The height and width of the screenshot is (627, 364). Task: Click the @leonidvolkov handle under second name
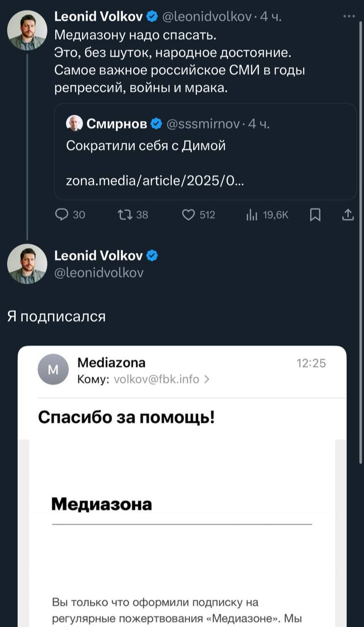(99, 273)
